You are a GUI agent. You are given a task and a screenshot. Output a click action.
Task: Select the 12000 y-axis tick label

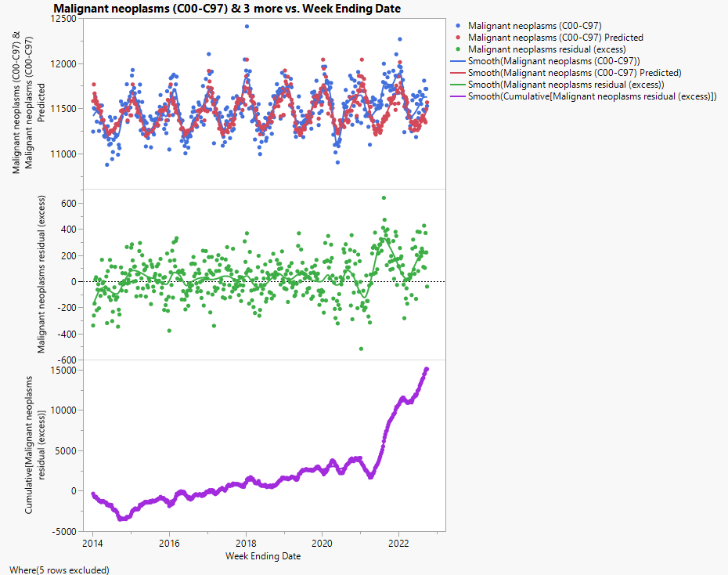pos(63,64)
